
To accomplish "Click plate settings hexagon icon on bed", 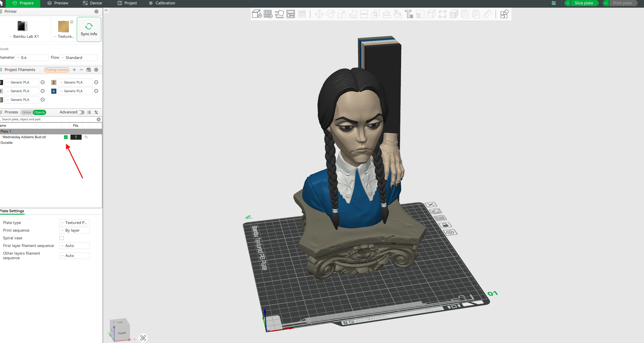I will click(x=450, y=232).
